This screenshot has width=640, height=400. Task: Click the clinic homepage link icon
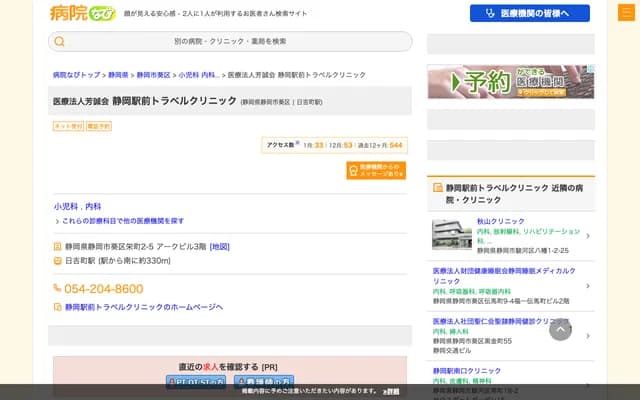(57, 307)
